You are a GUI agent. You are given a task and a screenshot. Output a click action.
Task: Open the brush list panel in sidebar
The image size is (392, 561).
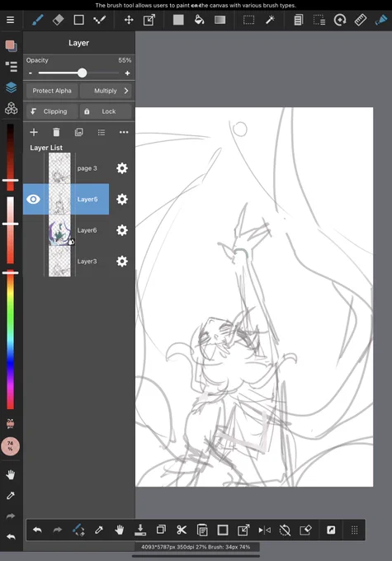pos(11,66)
